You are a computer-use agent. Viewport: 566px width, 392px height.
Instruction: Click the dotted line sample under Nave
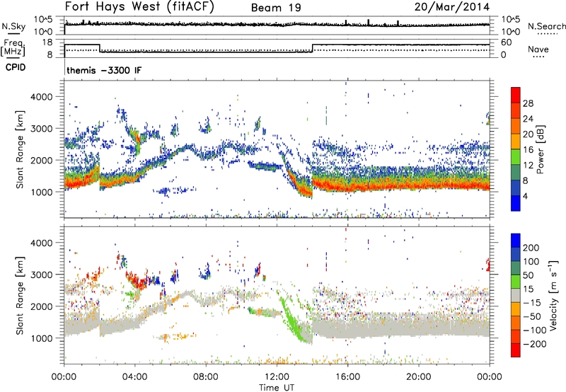tap(538, 57)
